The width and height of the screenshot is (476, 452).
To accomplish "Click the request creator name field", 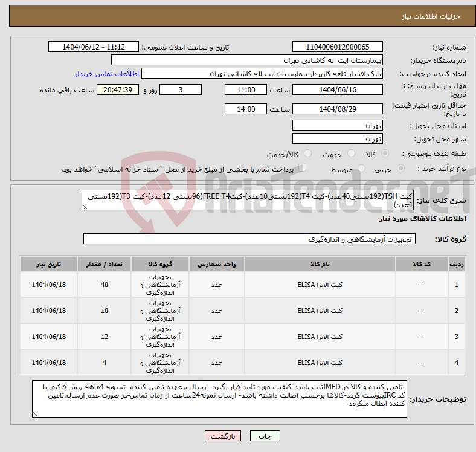I will click(262, 74).
